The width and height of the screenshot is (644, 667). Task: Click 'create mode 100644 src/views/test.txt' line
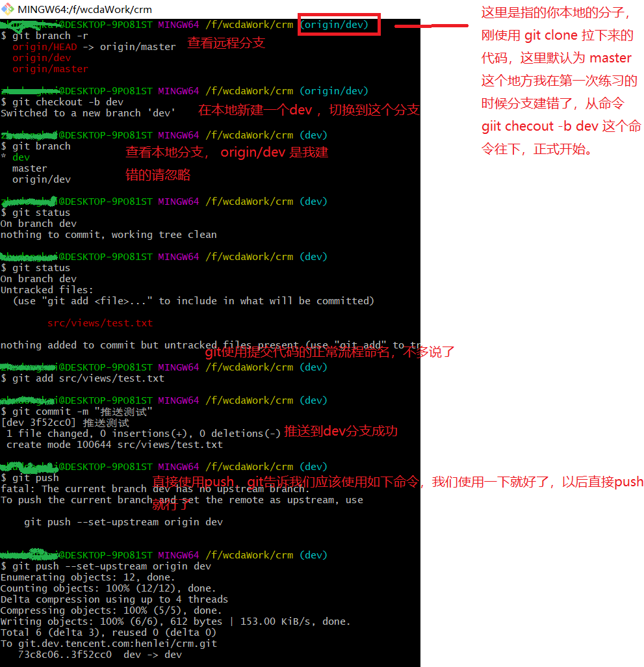[114, 445]
